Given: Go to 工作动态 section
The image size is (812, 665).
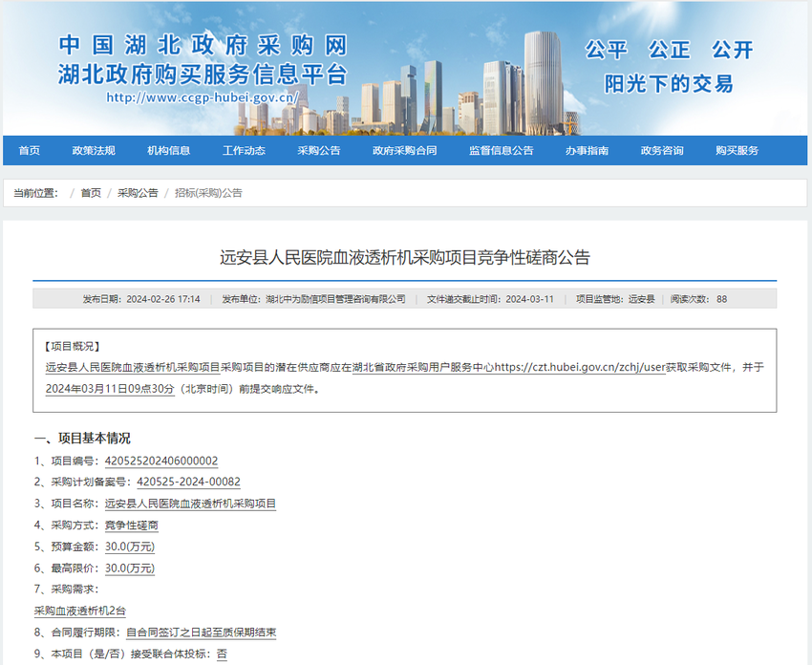Looking at the screenshot, I should [244, 150].
